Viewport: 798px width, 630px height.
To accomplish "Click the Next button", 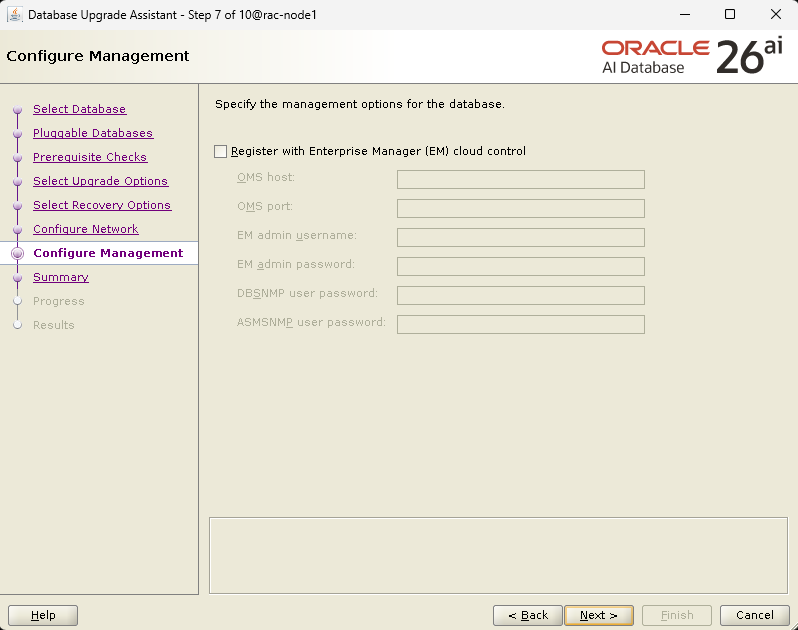I will tap(599, 615).
